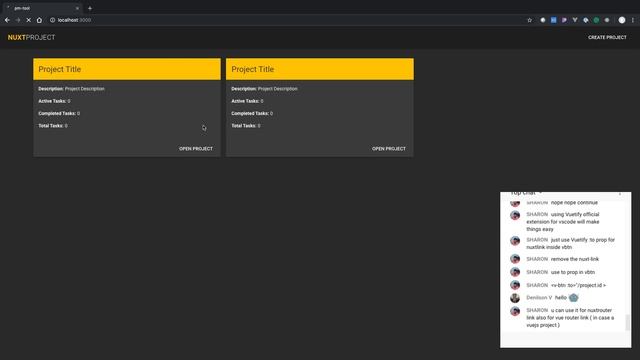Image resolution: width=640 pixels, height=360 pixels.
Task: Click OPEN PROJECT on the right card
Action: pos(389,149)
